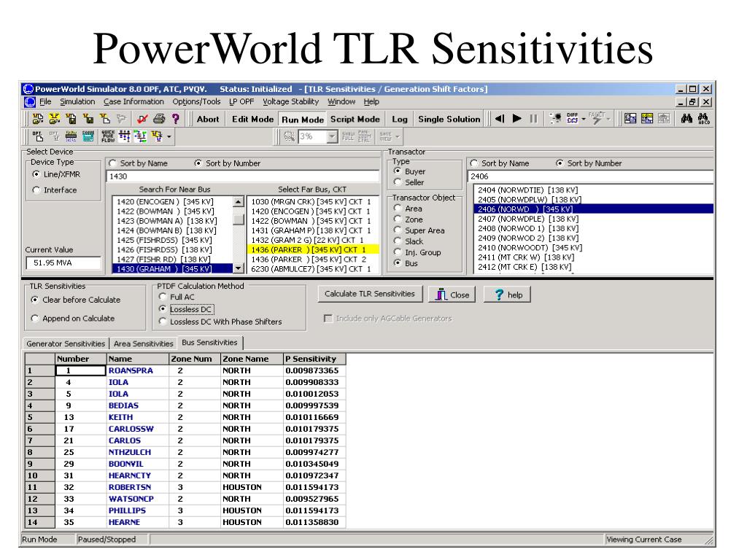The height and width of the screenshot is (560, 747).
Task: Open the File menu
Action: point(45,101)
